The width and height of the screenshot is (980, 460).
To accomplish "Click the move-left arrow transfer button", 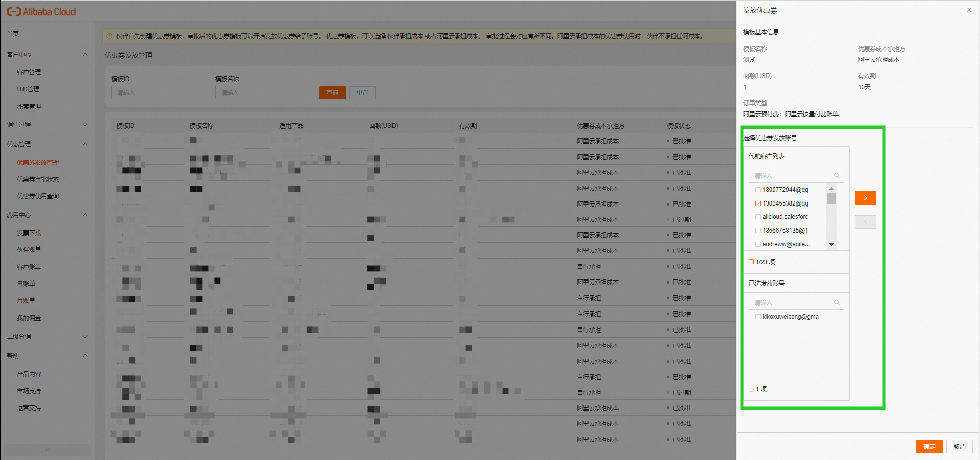I will click(865, 222).
